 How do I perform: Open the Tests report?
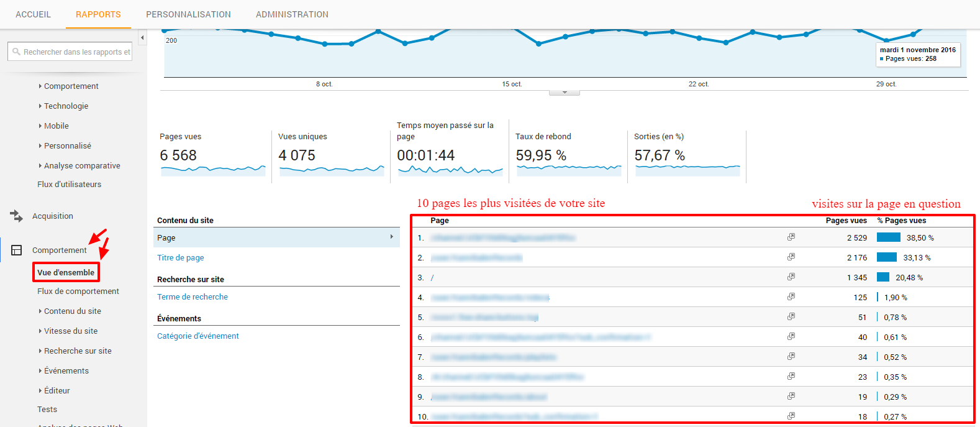coord(47,409)
